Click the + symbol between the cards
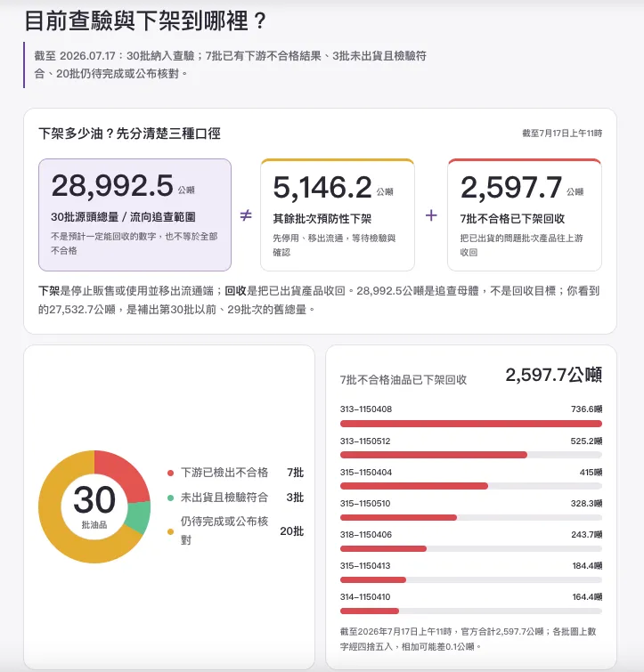This screenshot has height=672, width=644. [431, 215]
